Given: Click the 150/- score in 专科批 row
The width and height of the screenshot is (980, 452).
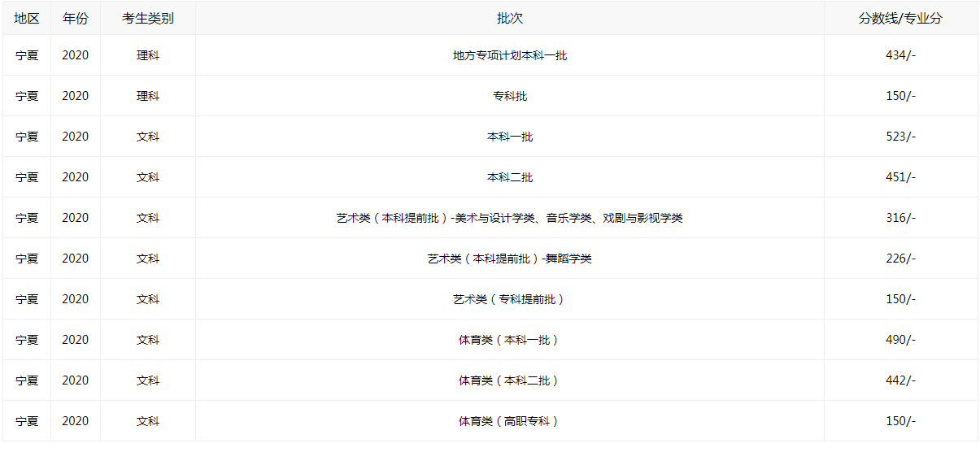Looking at the screenshot, I should pos(900,96).
